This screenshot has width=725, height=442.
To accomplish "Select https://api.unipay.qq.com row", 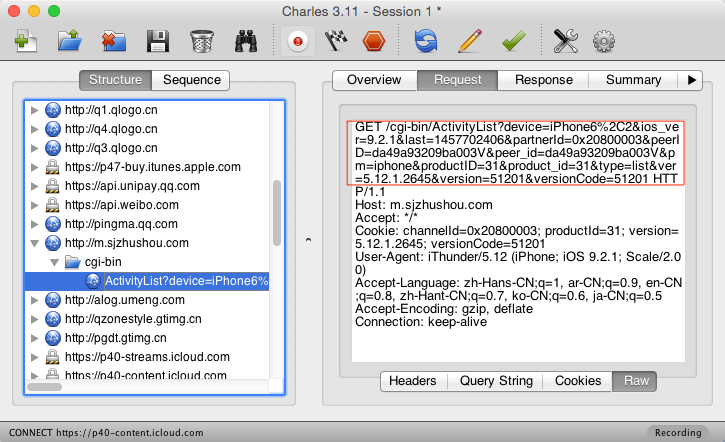I will [147, 186].
